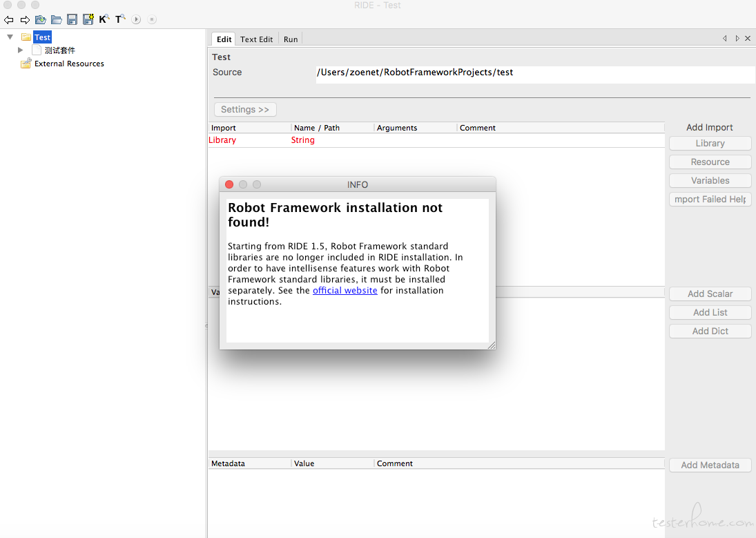Select the 测试套件 suite in tree

tap(60, 50)
